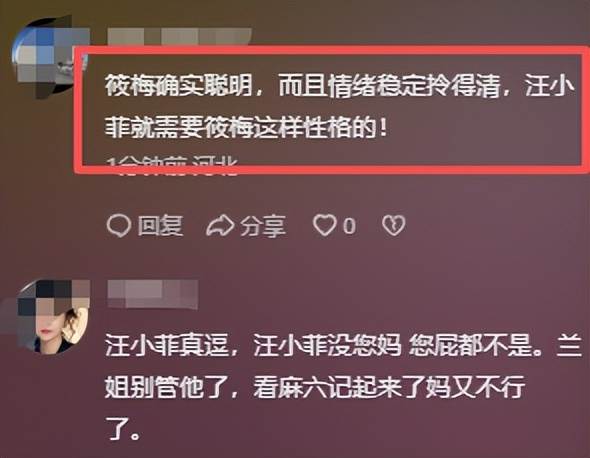The height and width of the screenshot is (458, 590).
Task: Open first commenter's pixelated blue avatar
Action: tap(50, 56)
